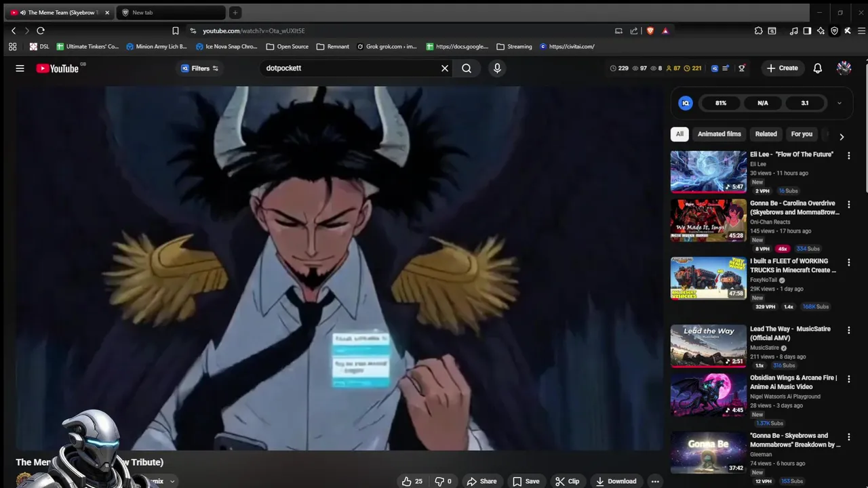
Task: Open the vidIQ Filters button
Action: [199, 68]
